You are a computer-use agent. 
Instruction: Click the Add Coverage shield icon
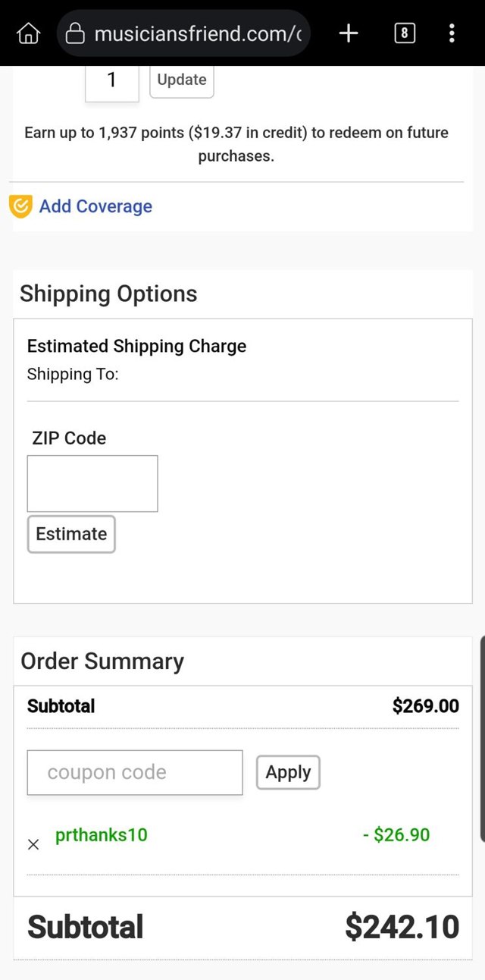tap(20, 206)
